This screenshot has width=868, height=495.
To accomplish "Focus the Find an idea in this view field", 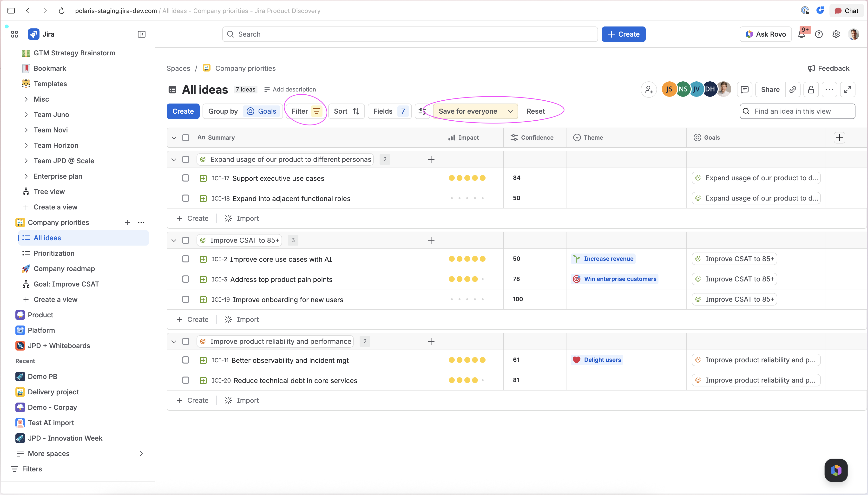I will pyautogui.click(x=797, y=111).
